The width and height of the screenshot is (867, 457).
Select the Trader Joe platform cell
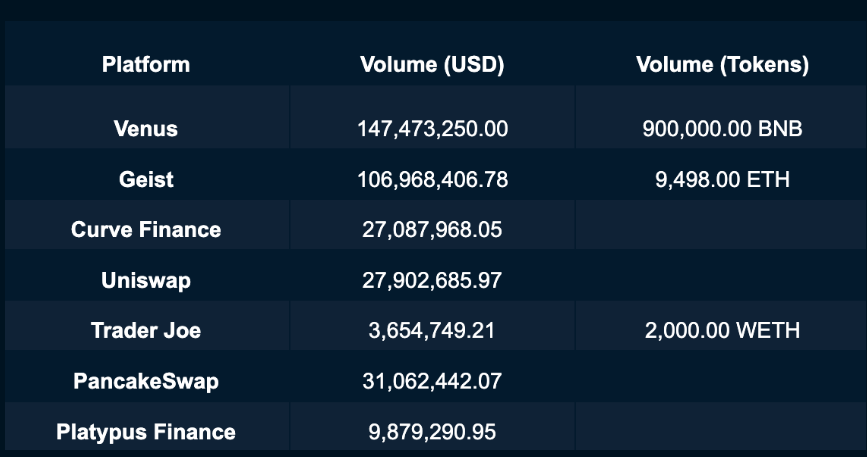146,330
